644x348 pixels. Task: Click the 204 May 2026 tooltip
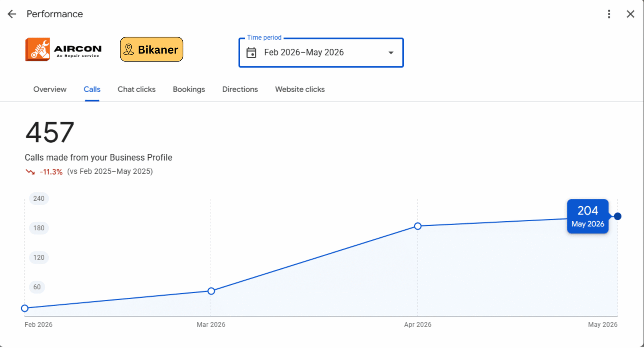588,216
